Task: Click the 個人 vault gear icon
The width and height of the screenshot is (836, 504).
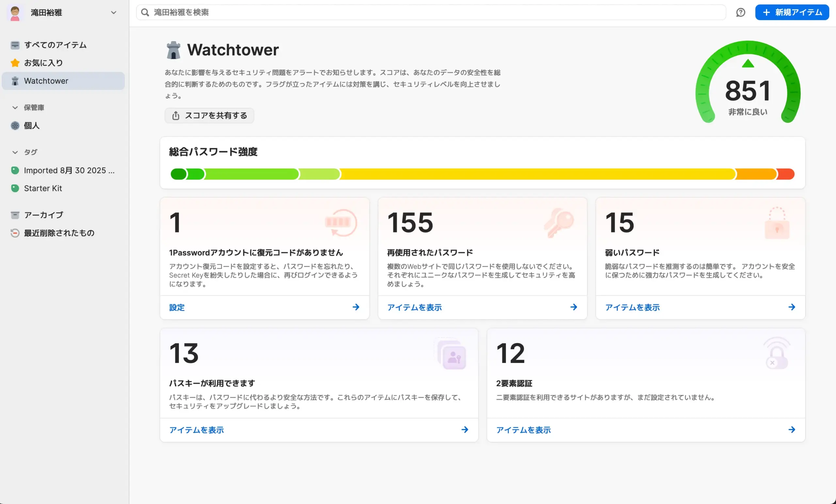Action: coord(15,125)
